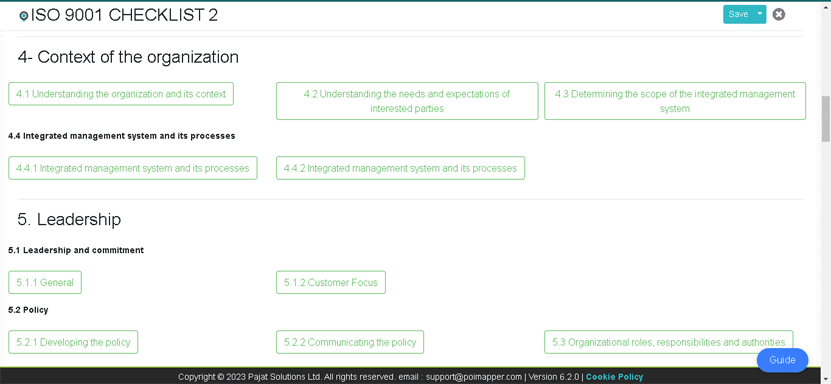Screen dimensions: 831x384
Task: Expand the Save dropdown arrow
Action: pyautogui.click(x=760, y=14)
